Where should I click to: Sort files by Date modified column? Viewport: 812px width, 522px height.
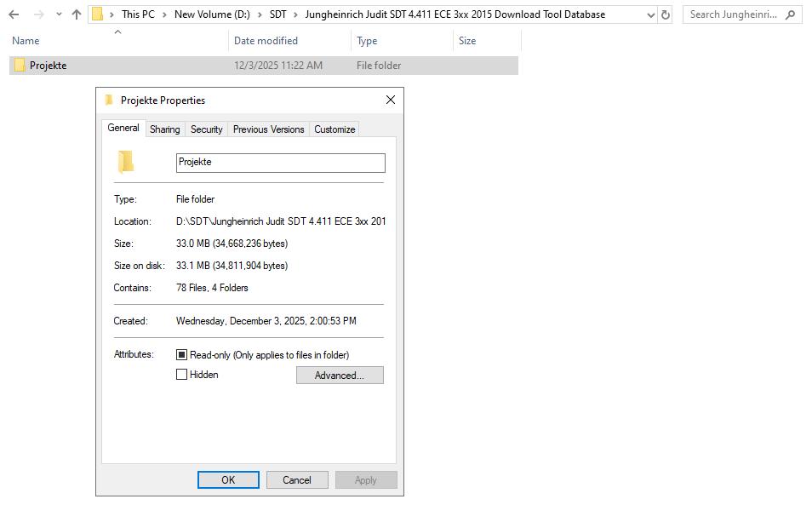coord(266,40)
